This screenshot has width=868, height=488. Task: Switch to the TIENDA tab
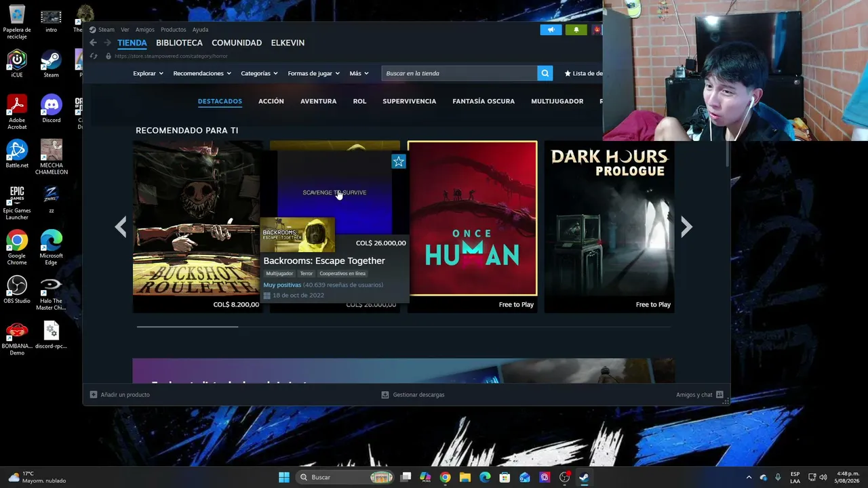point(132,43)
